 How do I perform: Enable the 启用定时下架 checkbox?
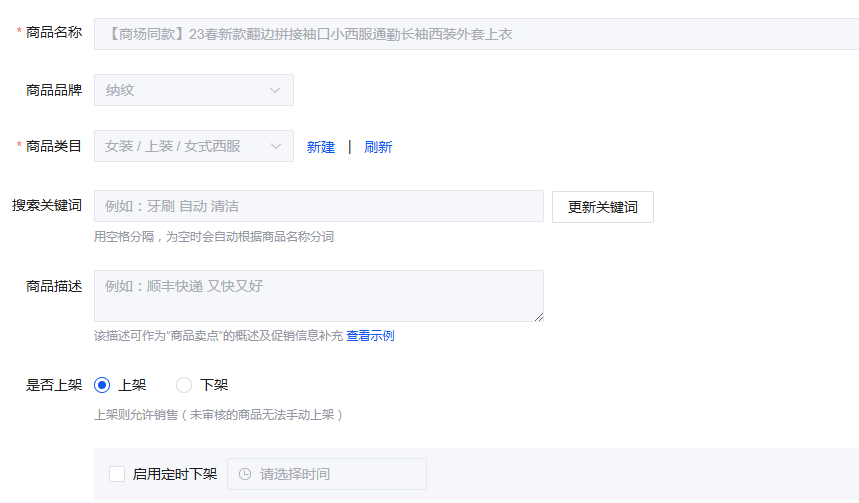[x=117, y=474]
